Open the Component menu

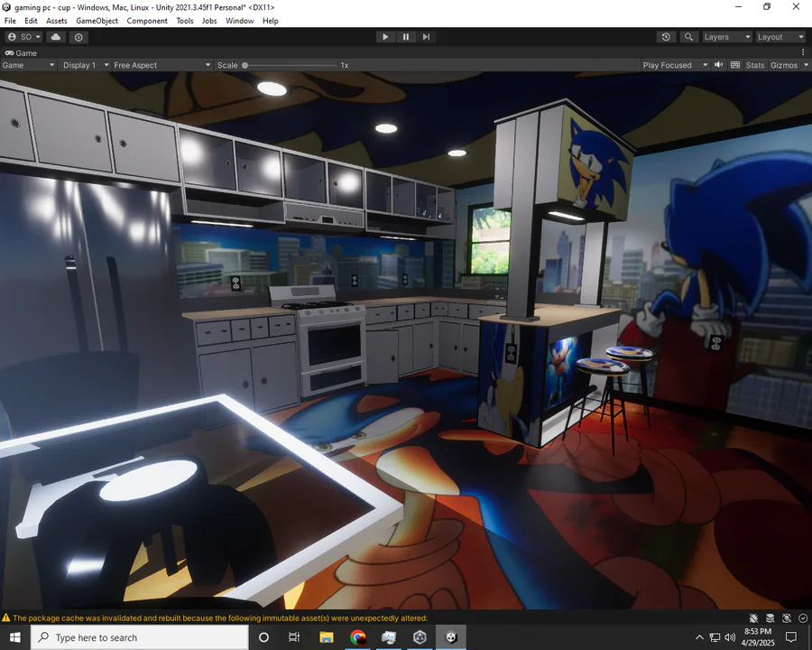tap(147, 21)
